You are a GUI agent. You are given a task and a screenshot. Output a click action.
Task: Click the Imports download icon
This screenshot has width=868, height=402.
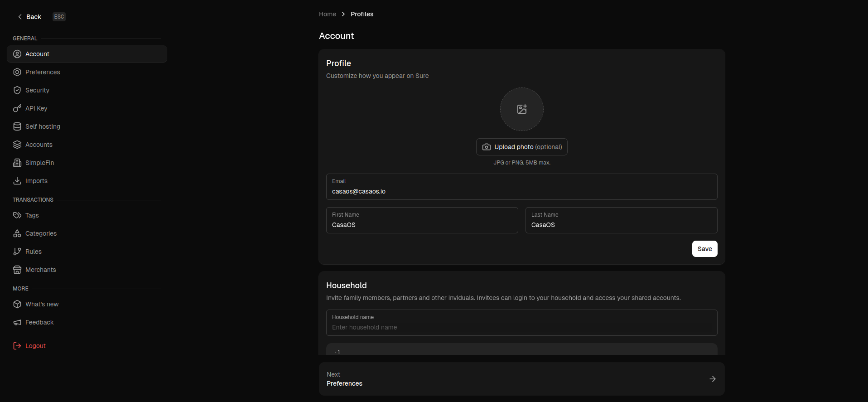[17, 181]
